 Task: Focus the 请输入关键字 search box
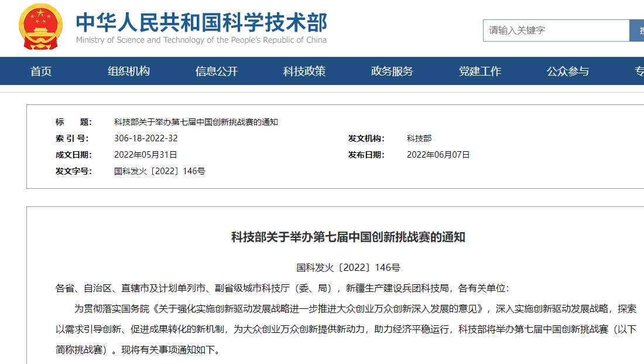click(555, 30)
